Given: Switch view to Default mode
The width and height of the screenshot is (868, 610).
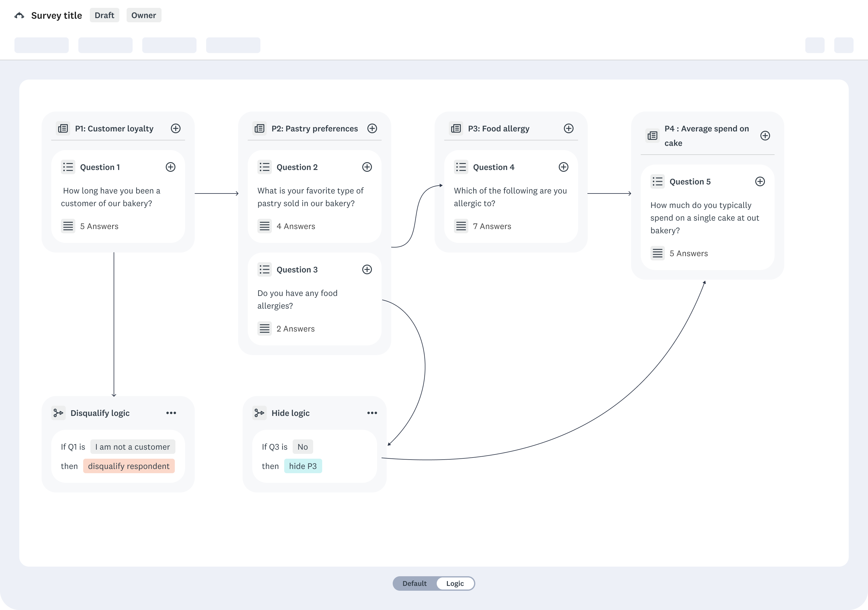Looking at the screenshot, I should tap(414, 583).
